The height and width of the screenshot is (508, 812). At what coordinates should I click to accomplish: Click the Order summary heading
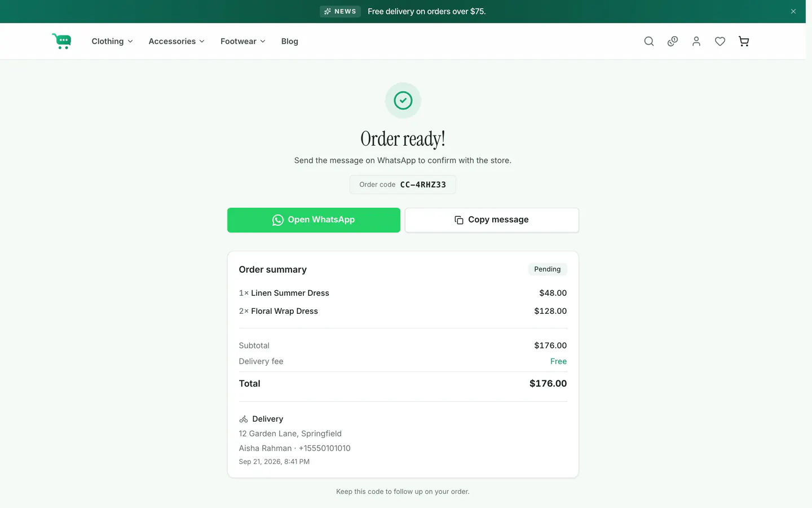coord(273,270)
